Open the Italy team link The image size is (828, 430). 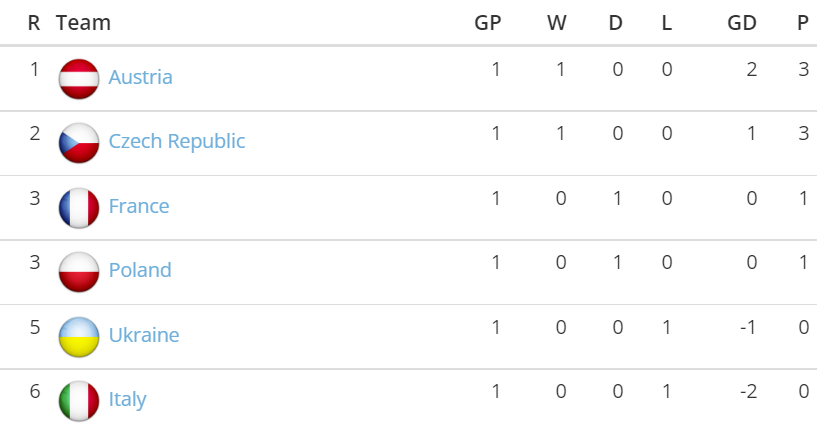pos(127,399)
